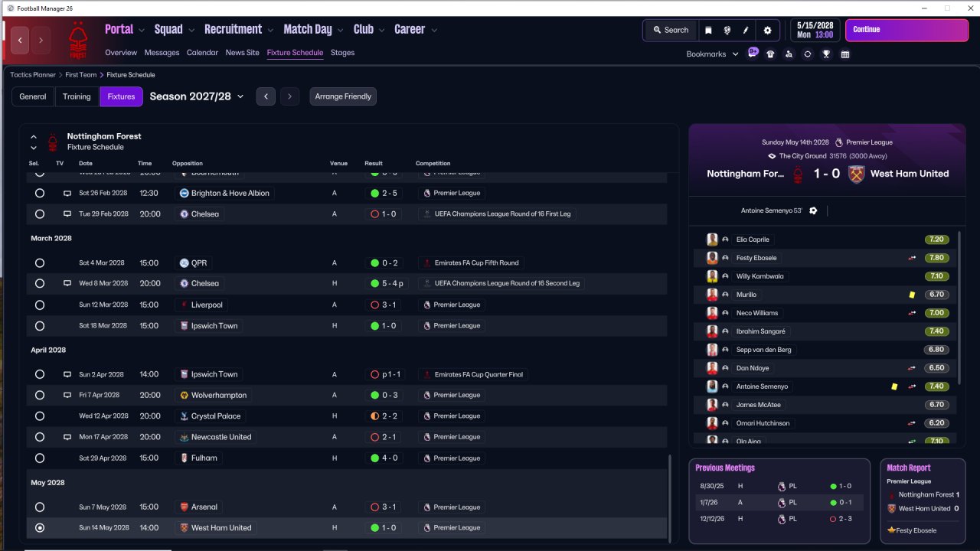The width and height of the screenshot is (980, 551).
Task: Open the notifications icon with 9+ badge
Action: pyautogui.click(x=753, y=54)
